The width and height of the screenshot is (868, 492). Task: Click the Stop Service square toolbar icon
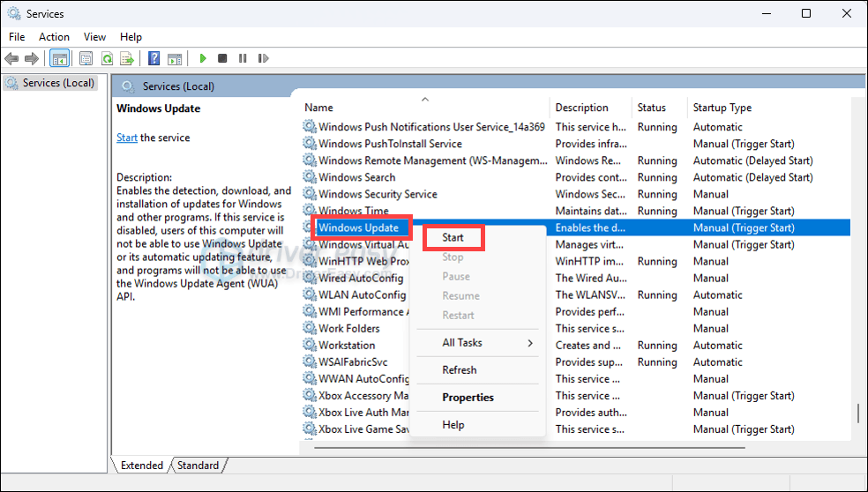[222, 59]
